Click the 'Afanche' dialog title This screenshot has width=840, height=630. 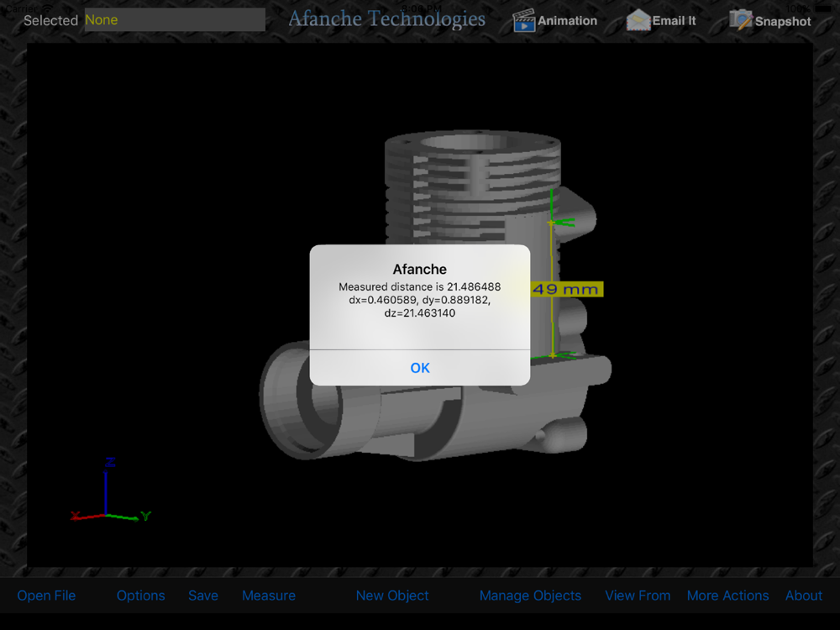(x=419, y=269)
